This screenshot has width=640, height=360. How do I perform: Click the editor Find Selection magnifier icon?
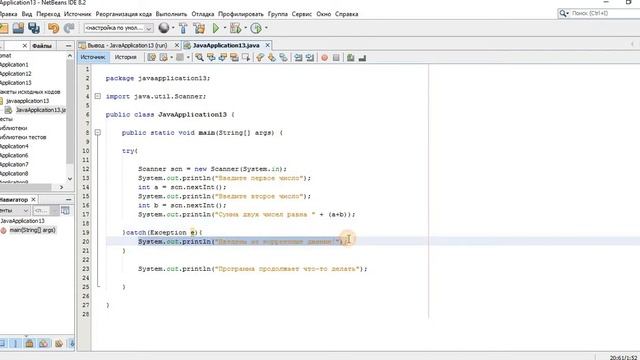(199, 58)
